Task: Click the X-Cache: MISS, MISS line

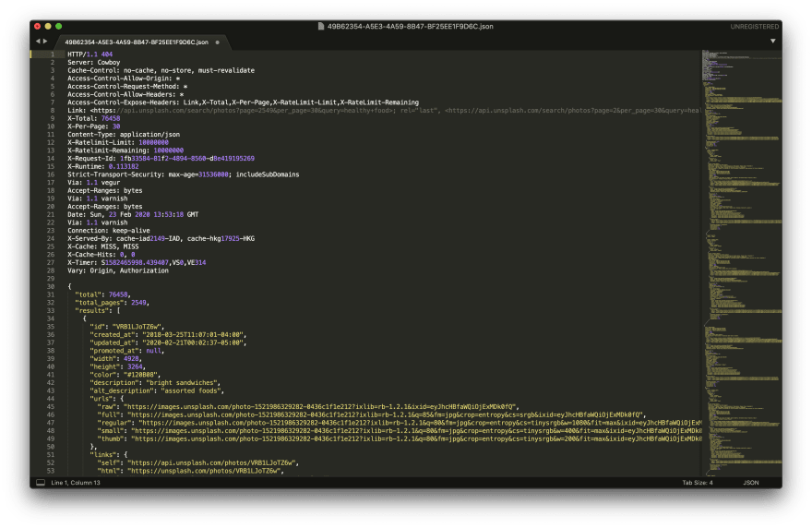Action: (103, 246)
